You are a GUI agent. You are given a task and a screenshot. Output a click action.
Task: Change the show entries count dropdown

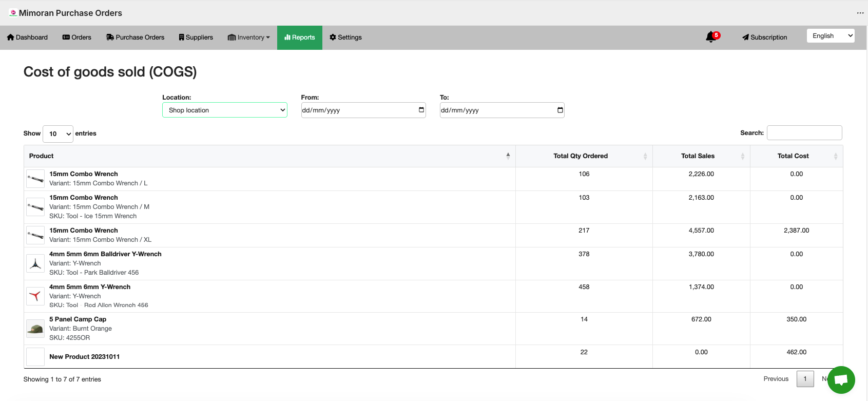coord(58,133)
